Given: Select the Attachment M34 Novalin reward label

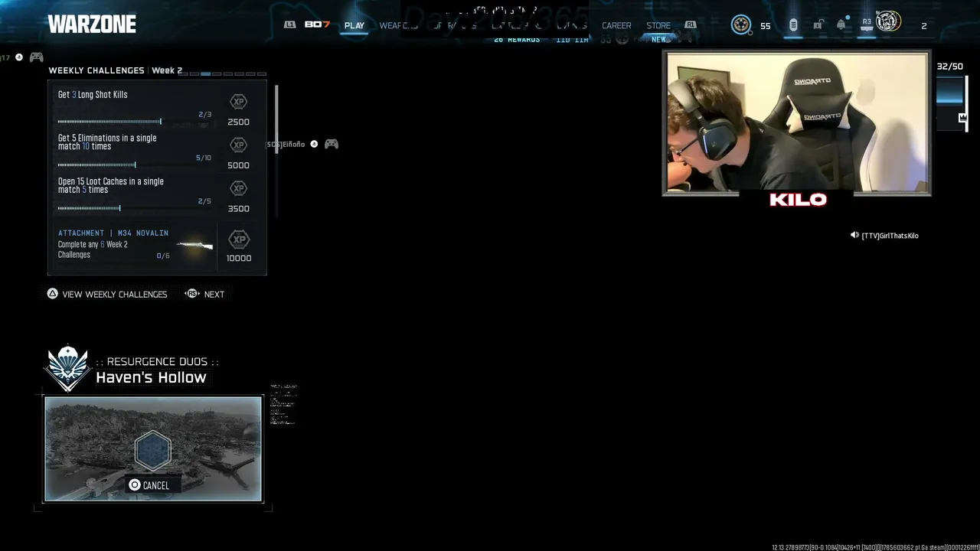Looking at the screenshot, I should (x=113, y=233).
